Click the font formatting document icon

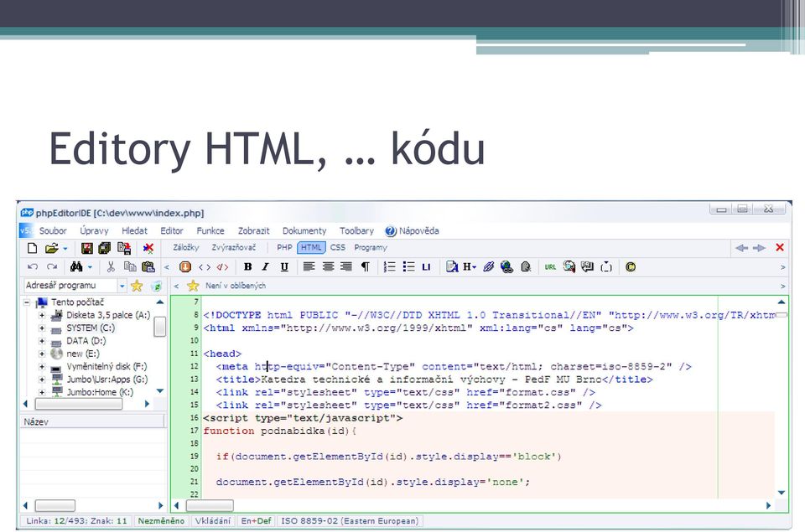tap(452, 266)
